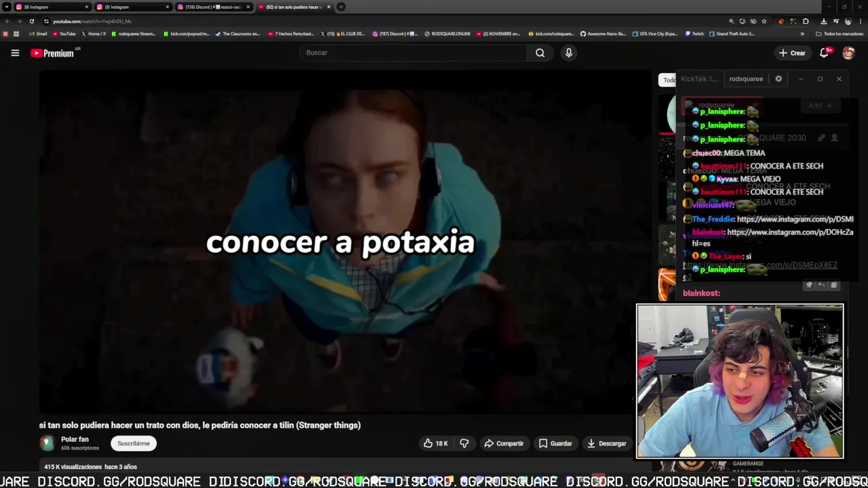Viewport: 868px width, 488px height.
Task: Open the GTA Vice City bookmark
Action: point(655,34)
